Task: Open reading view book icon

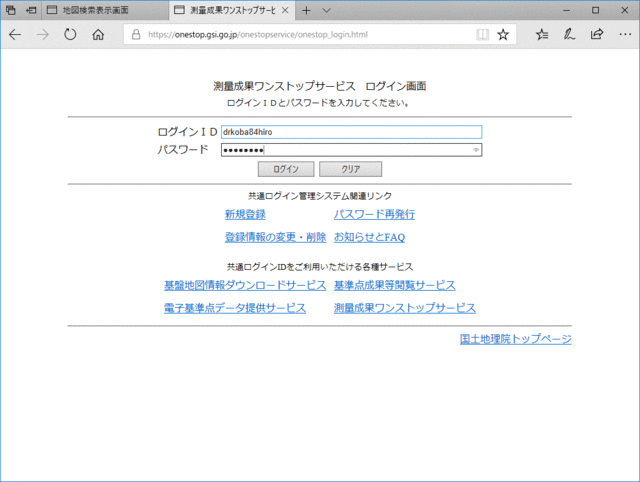Action: [x=482, y=35]
